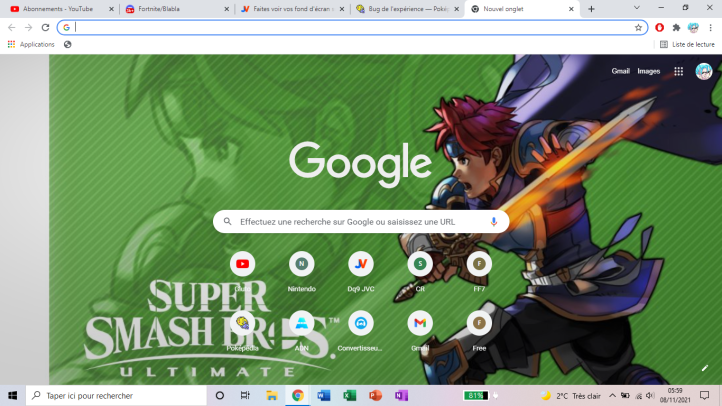Open the Pokepedia shortcut

point(242,324)
